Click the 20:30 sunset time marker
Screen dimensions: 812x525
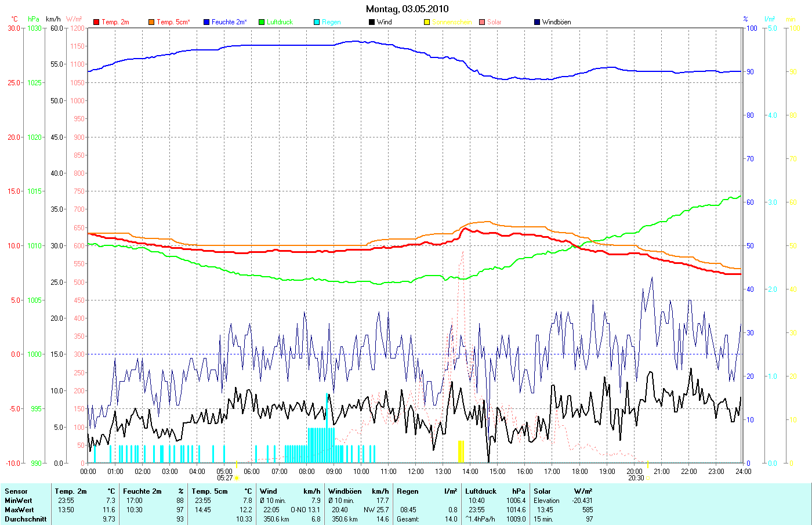click(x=636, y=478)
